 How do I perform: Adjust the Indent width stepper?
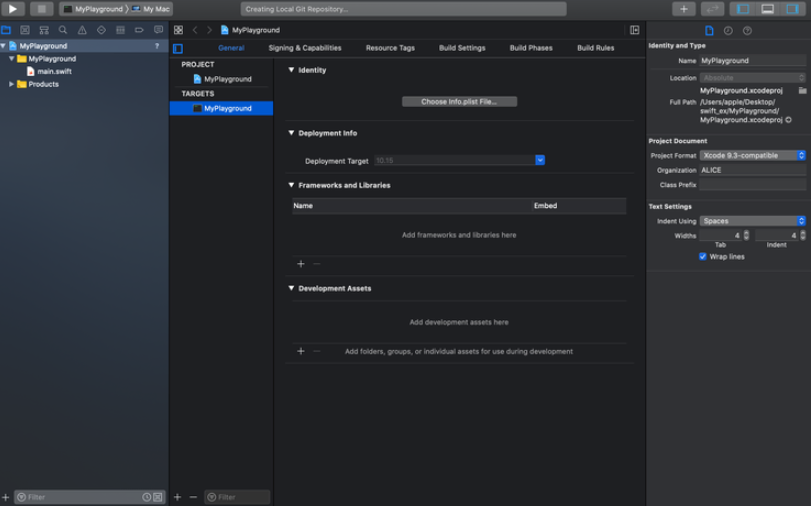803,235
